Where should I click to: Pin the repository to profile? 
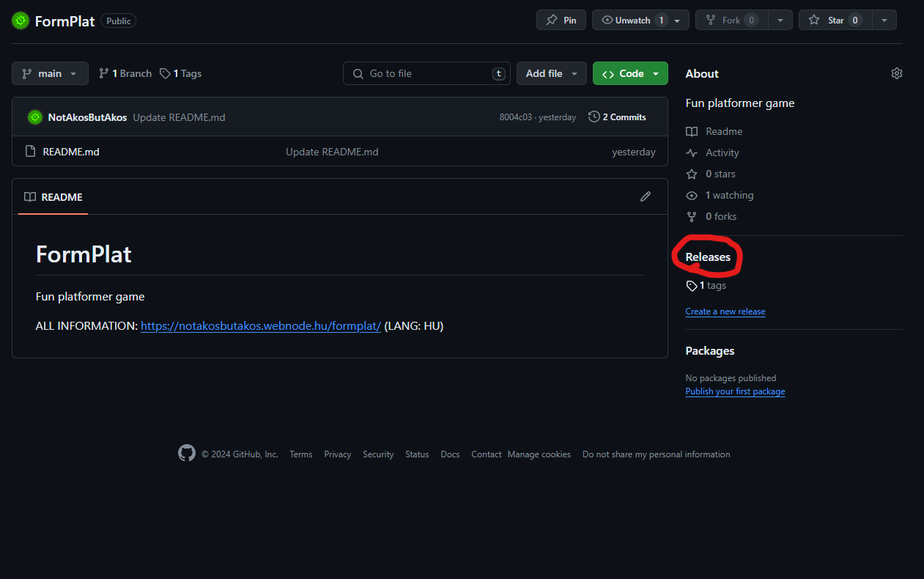pyautogui.click(x=561, y=21)
